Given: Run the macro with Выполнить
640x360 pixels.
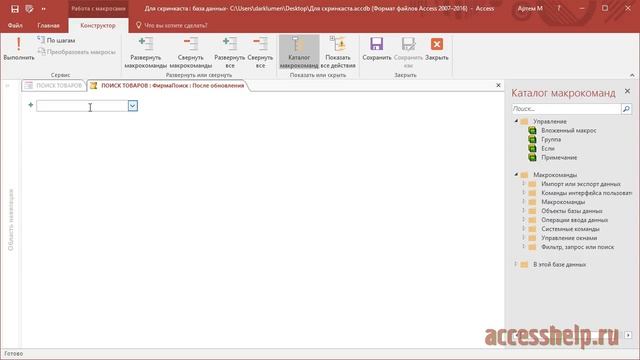Looking at the screenshot, I should (19, 49).
